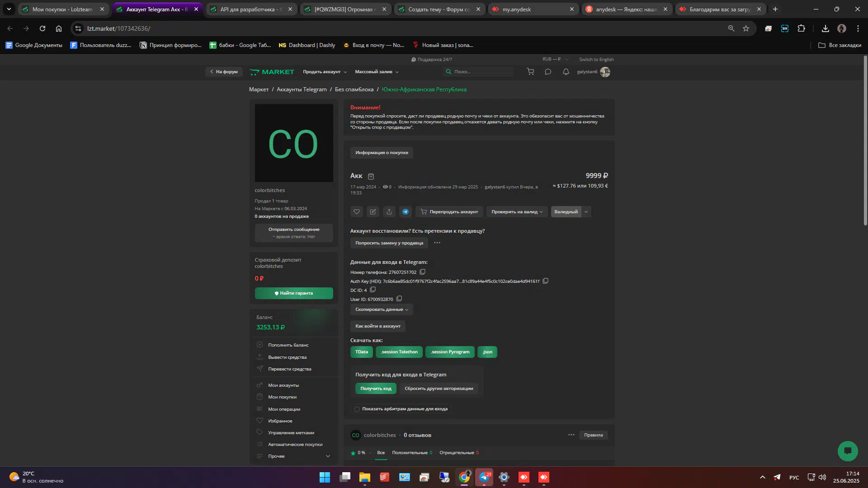This screenshot has width=868, height=488.
Task: Click the bag icon next to Акк title
Action: [x=371, y=176]
